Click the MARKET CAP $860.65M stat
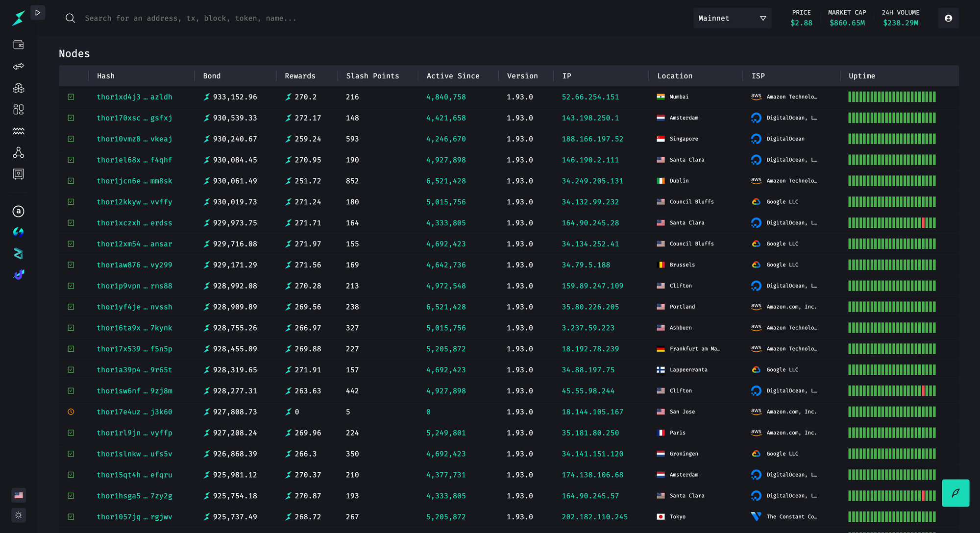This screenshot has height=533, width=980. click(847, 18)
